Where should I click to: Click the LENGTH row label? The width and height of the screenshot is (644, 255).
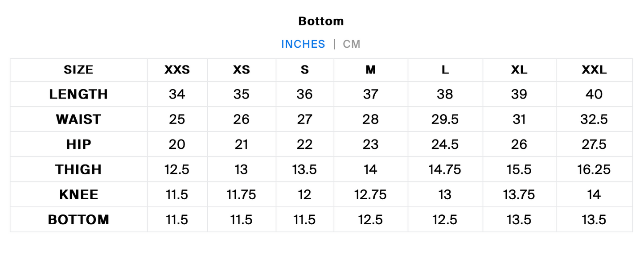[x=78, y=94]
